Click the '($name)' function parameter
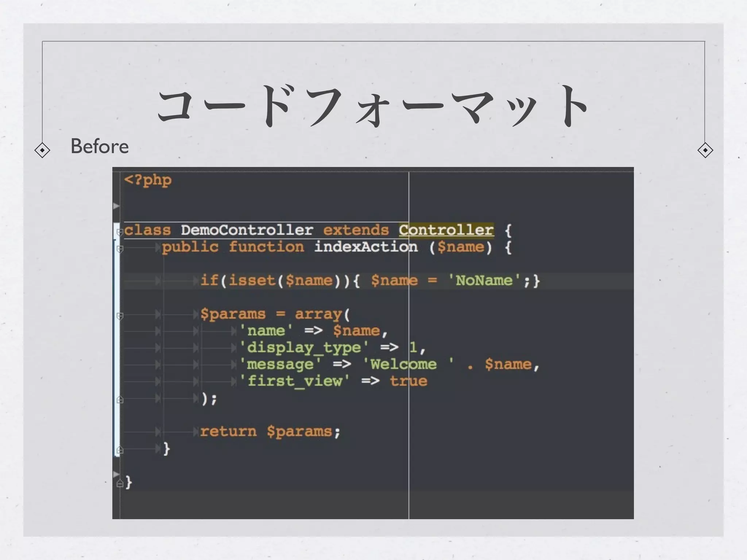The image size is (747, 560). (460, 247)
